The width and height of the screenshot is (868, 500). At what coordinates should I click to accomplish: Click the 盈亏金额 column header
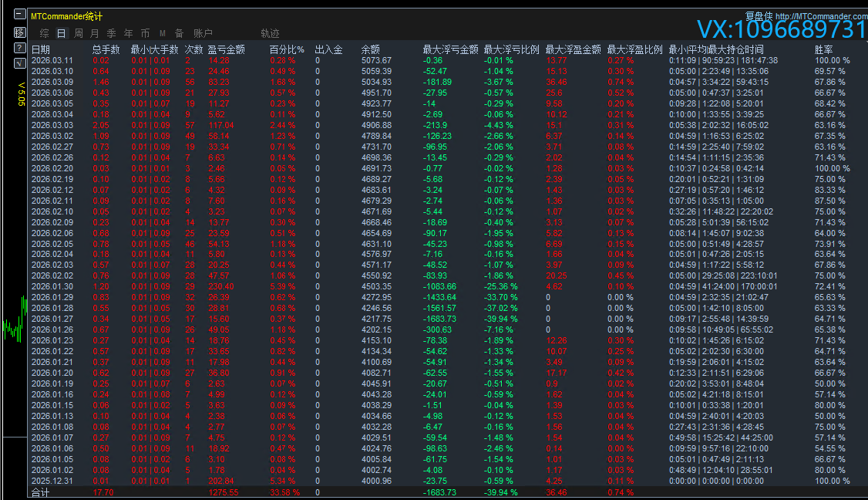(227, 49)
